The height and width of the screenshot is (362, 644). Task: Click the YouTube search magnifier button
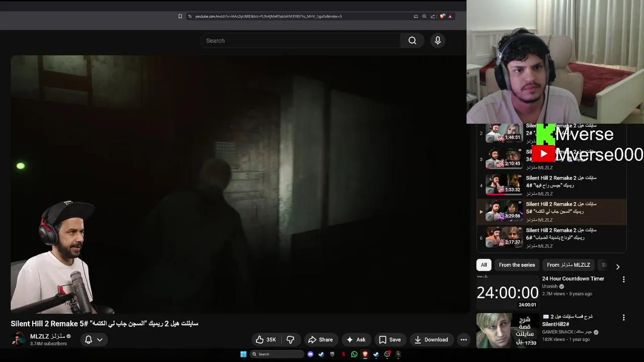[x=413, y=41]
